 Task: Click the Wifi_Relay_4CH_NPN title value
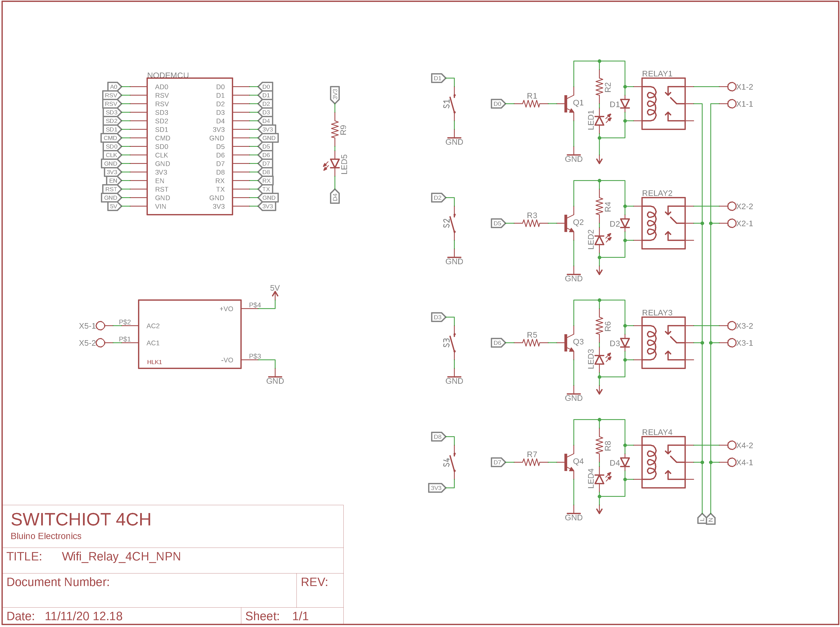tap(121, 557)
